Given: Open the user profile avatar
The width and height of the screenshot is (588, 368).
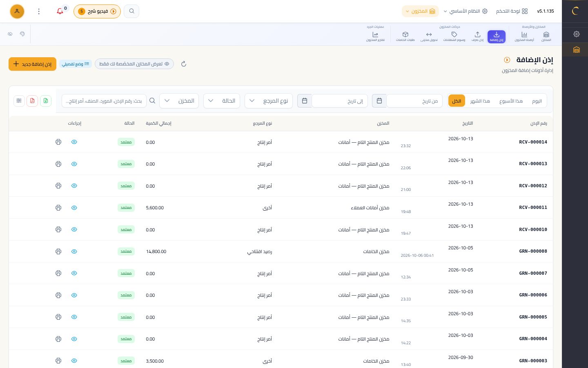Looking at the screenshot, I should pos(17,11).
